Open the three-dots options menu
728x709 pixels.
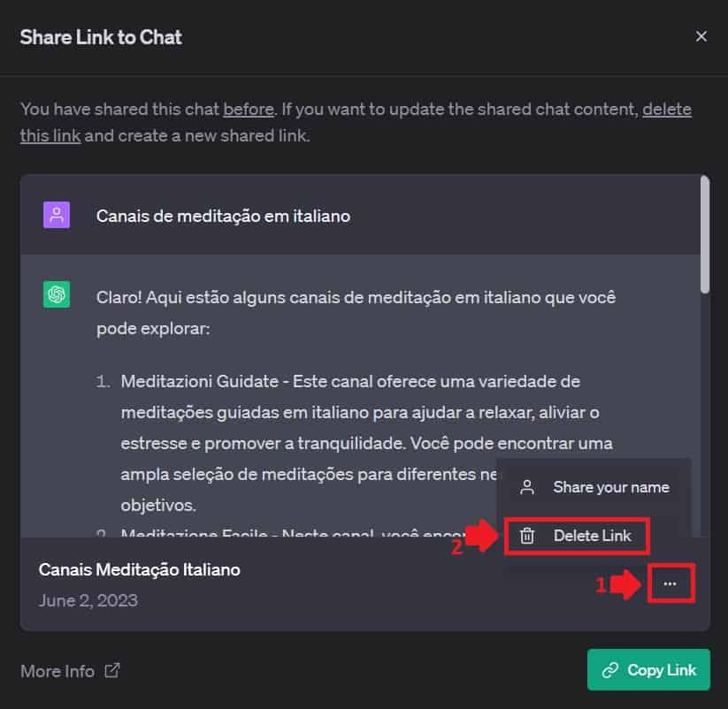[670, 583]
